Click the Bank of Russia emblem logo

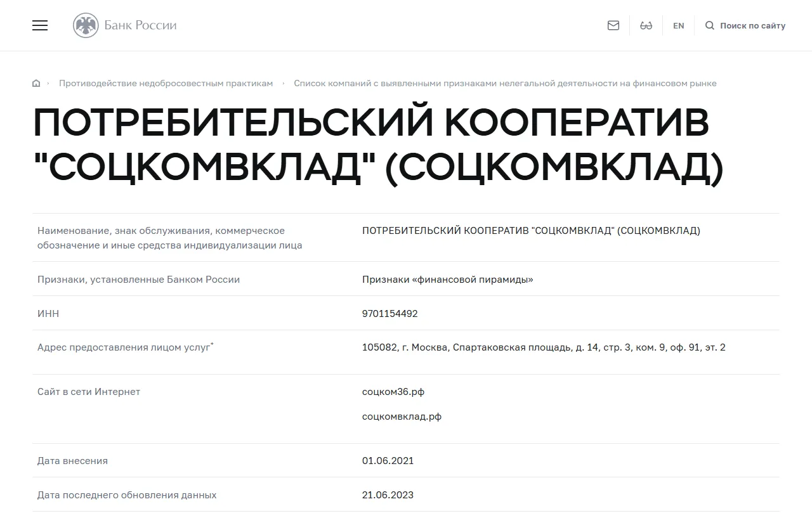pos(86,25)
